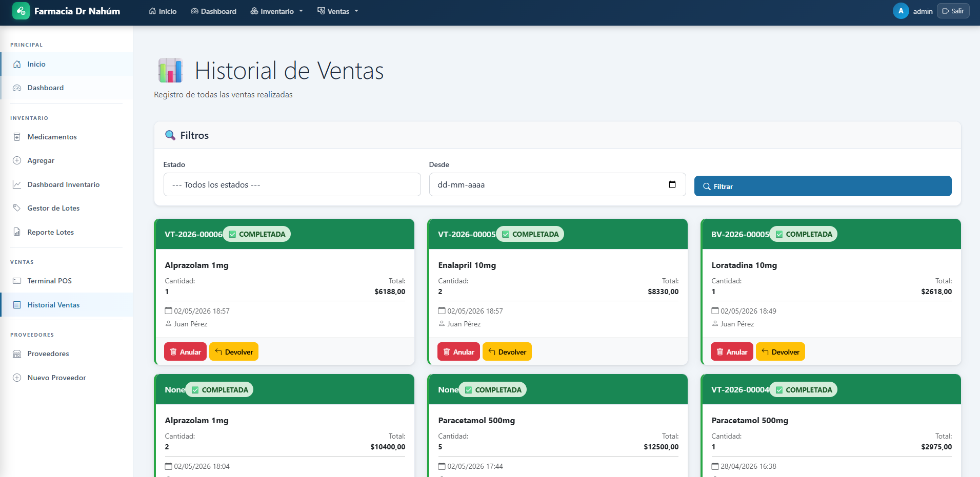
Task: Click the Gestor de Lotes tag icon
Action: (x=17, y=208)
